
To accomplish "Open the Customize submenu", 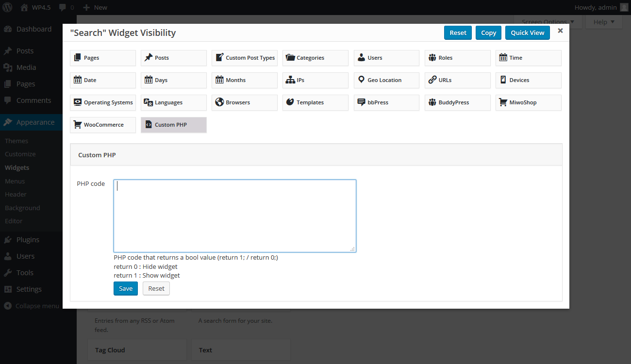I will coord(20,154).
